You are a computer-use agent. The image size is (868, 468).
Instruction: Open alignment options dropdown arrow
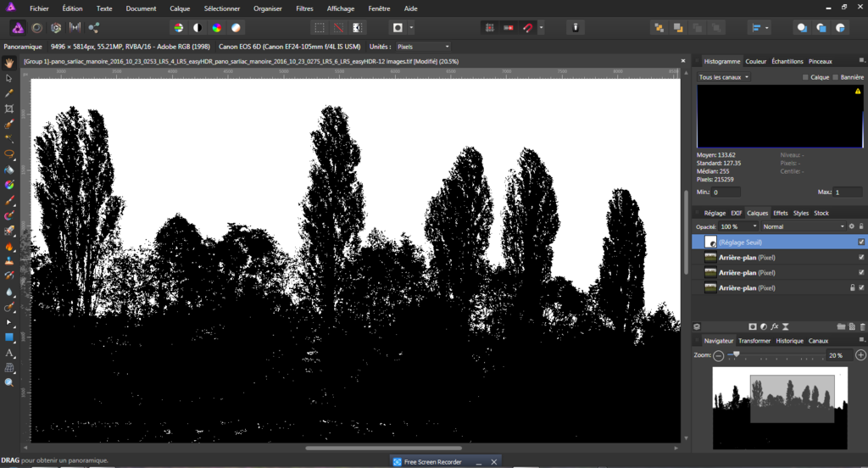click(x=766, y=28)
